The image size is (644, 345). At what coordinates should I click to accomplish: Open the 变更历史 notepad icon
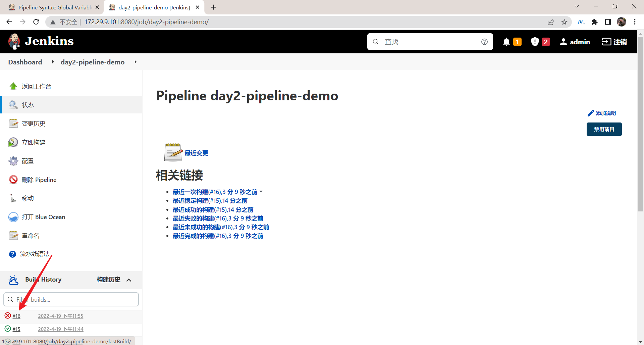[x=13, y=124]
